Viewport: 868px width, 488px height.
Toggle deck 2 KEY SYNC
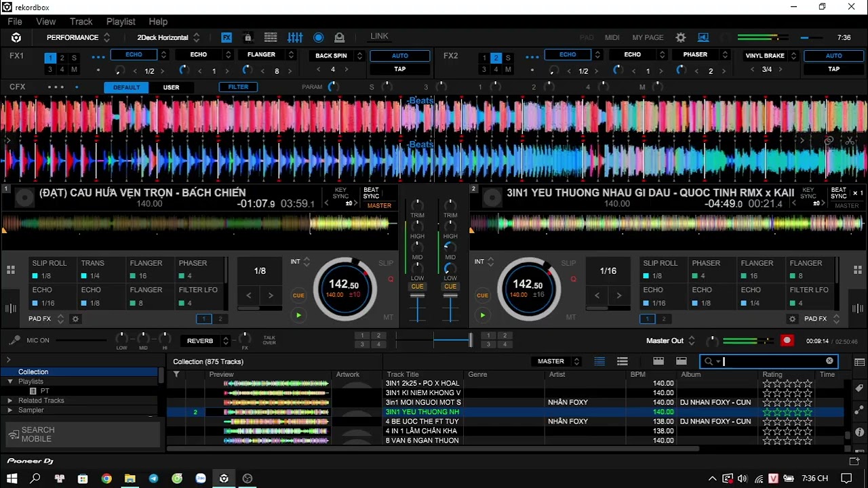808,193
